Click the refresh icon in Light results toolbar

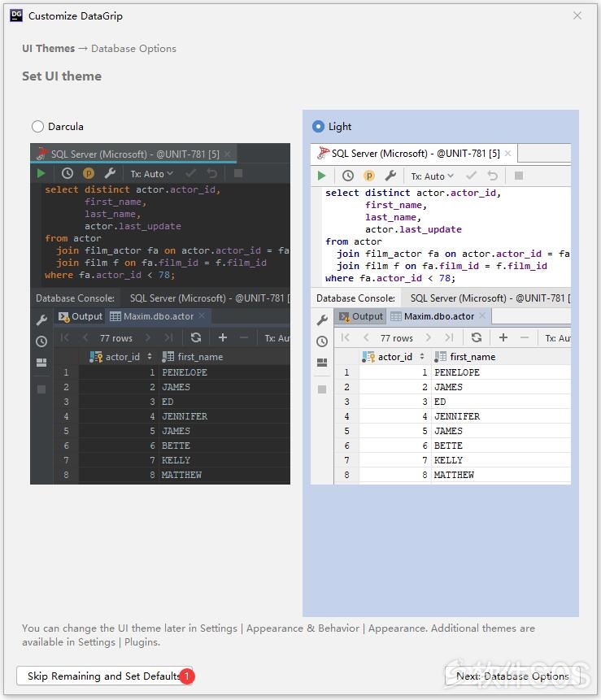point(477,337)
